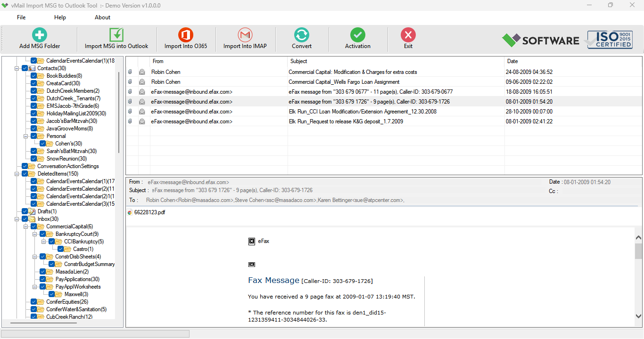The width and height of the screenshot is (644, 339).
Task: Uncheck the Cohen's(30) checkbox
Action: coord(43,144)
